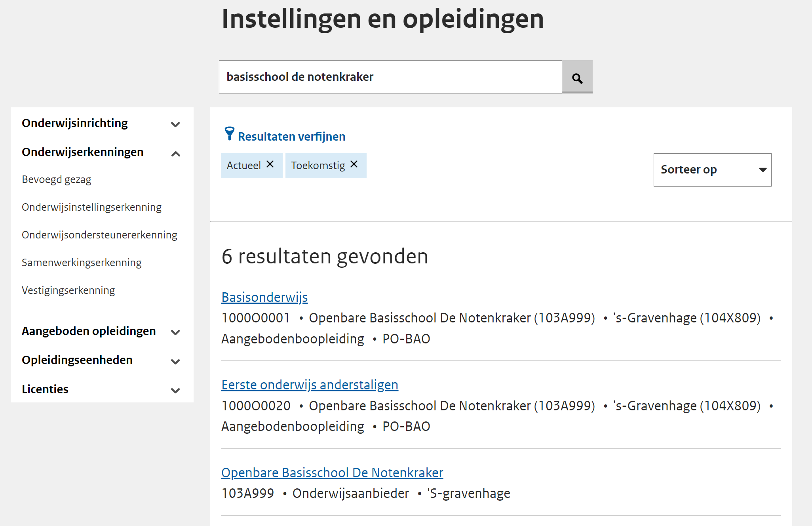Click the code 100O00001 text
The height and width of the screenshot is (526, 812).
pos(256,318)
